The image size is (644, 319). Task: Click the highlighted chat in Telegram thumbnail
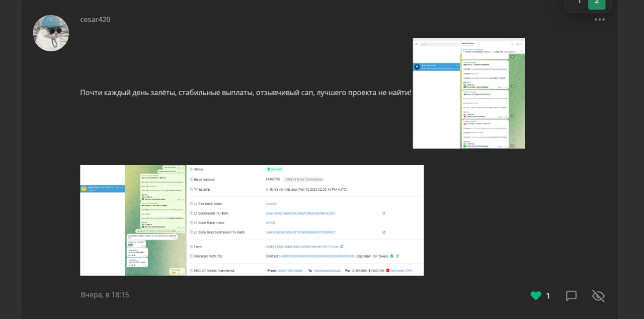point(436,67)
